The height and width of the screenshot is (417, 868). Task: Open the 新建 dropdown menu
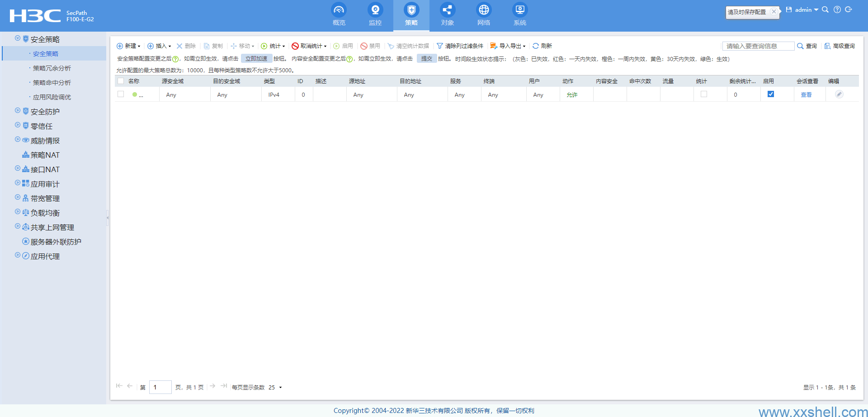coord(129,46)
